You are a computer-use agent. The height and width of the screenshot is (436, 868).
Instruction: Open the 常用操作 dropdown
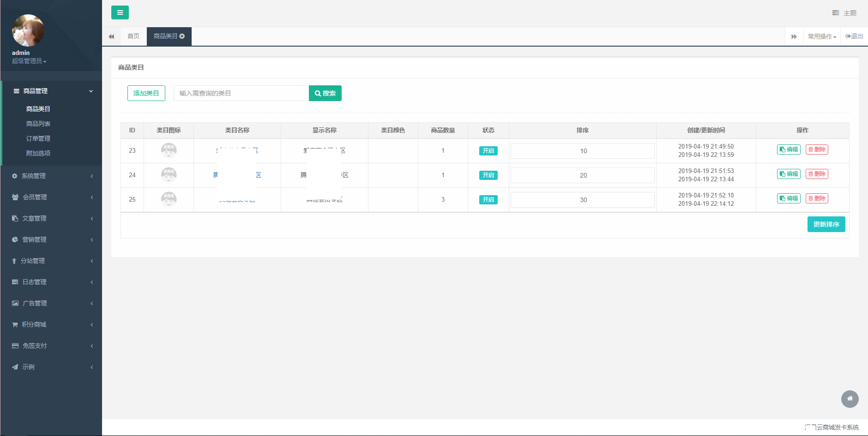(822, 36)
